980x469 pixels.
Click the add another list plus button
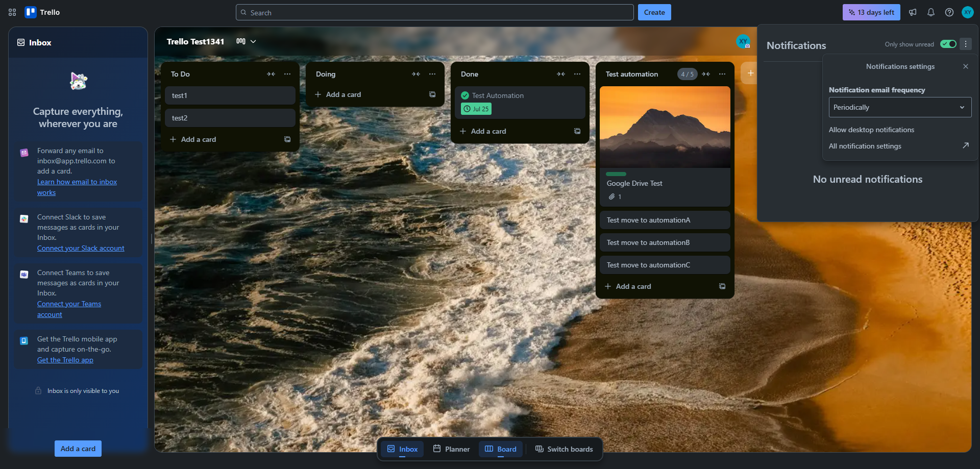pos(750,73)
